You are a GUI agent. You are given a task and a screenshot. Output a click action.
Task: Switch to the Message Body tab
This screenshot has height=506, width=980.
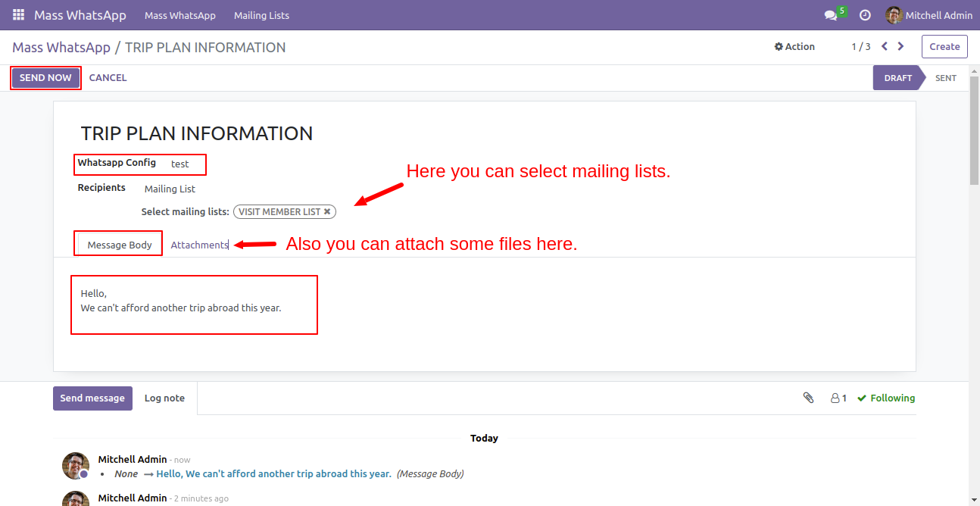120,245
